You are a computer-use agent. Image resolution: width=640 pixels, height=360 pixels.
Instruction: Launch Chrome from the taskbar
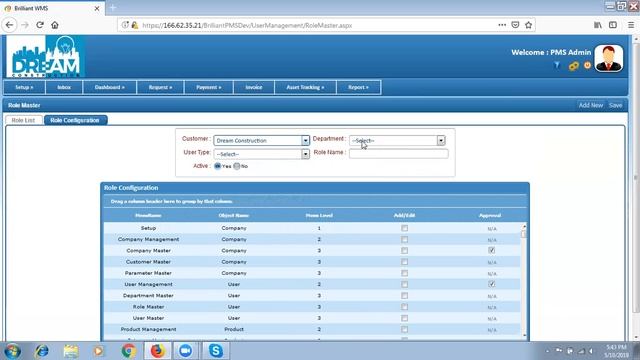pos(129,351)
